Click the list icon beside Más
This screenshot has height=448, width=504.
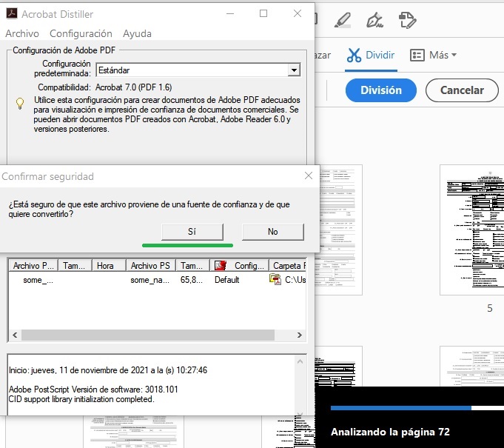[417, 56]
